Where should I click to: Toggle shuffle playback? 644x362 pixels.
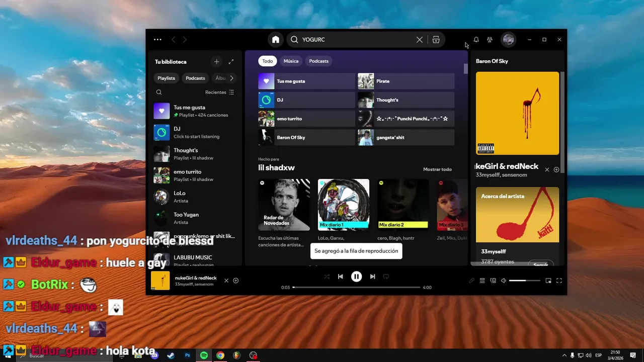click(x=327, y=277)
